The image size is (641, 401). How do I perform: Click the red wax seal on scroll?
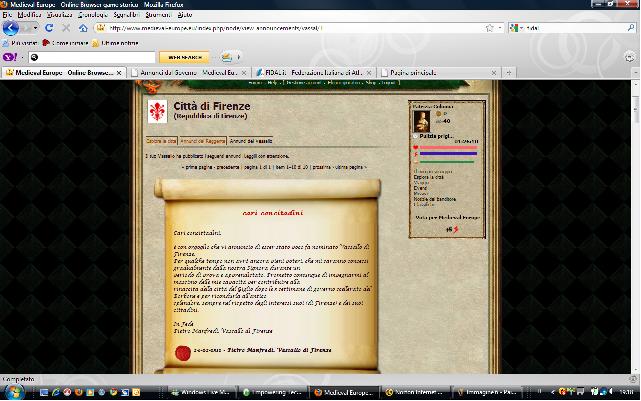183,352
